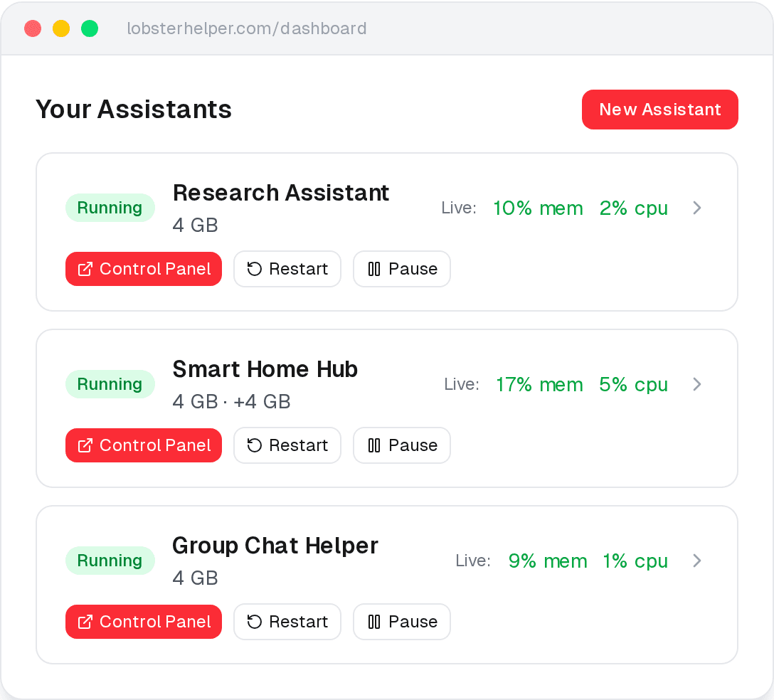Create a New Assistant
The width and height of the screenshot is (774, 700).
(x=659, y=110)
